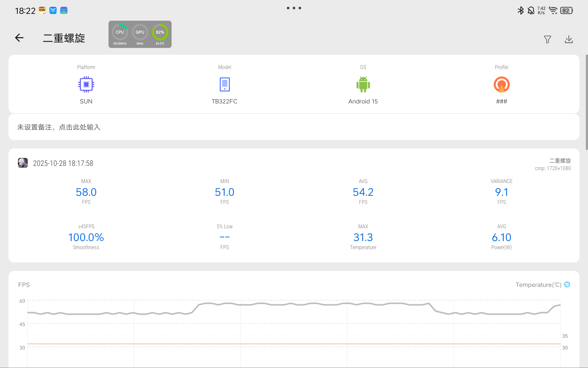Tap the vertical scrollbar on the right edge

point(586,102)
